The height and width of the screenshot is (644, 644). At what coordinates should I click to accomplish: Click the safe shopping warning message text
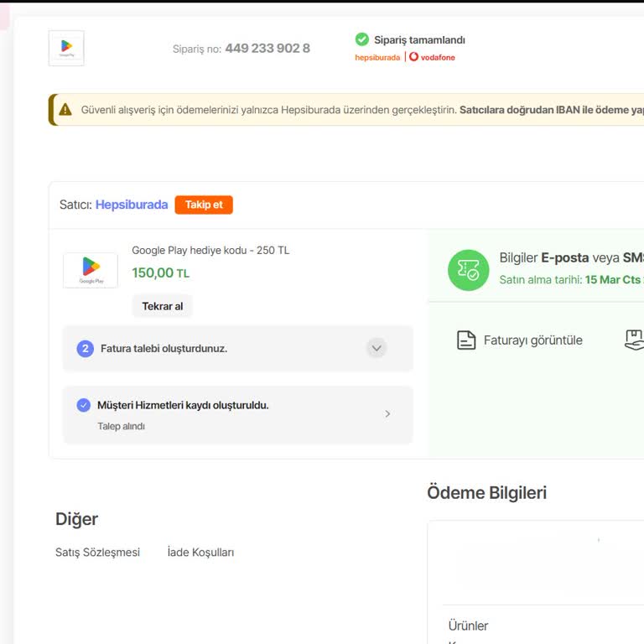pyautogui.click(x=362, y=110)
